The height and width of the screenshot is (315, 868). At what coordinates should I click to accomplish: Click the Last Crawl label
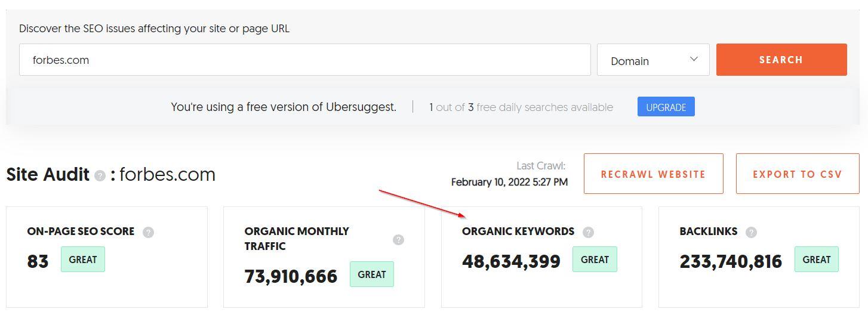[541, 166]
